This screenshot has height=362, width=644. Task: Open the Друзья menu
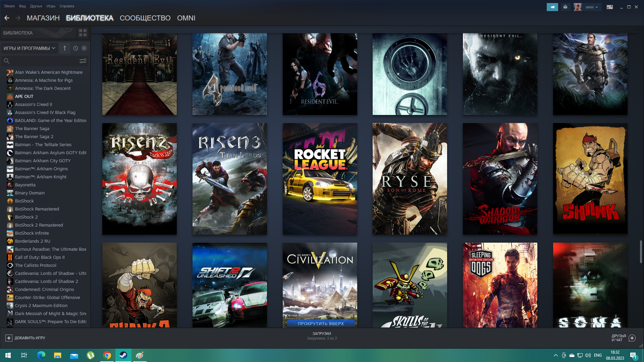(x=36, y=6)
